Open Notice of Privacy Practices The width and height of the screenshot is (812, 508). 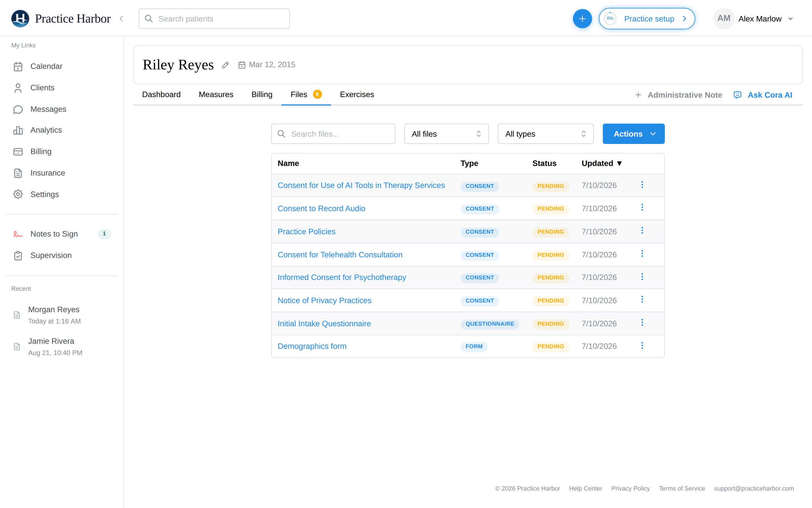[325, 300]
